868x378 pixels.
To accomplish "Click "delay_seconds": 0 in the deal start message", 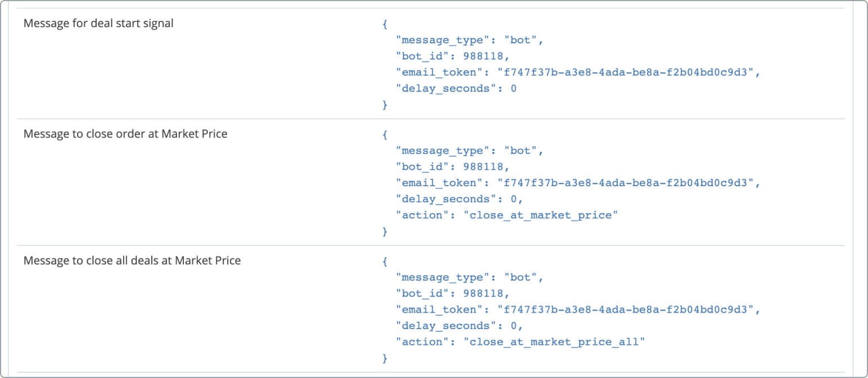I will pos(456,88).
